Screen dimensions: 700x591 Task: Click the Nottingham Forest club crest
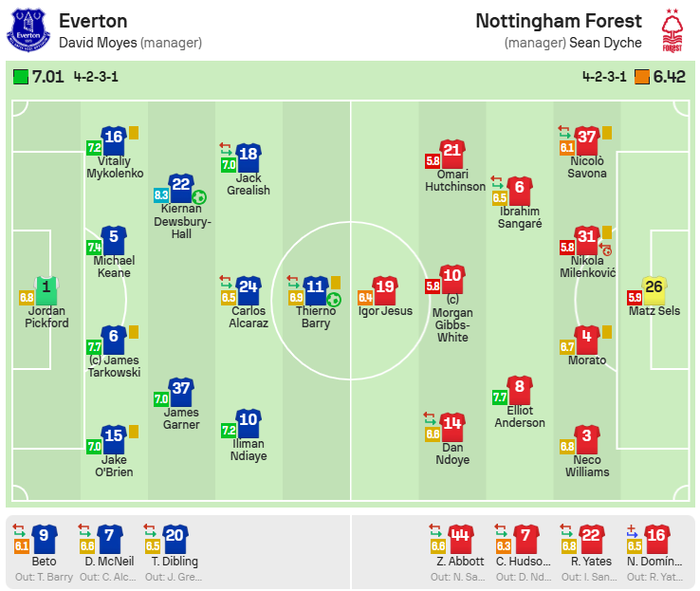tap(672, 30)
